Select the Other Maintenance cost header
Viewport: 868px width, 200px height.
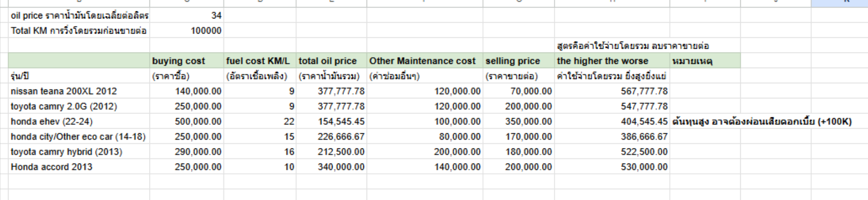coord(425,61)
